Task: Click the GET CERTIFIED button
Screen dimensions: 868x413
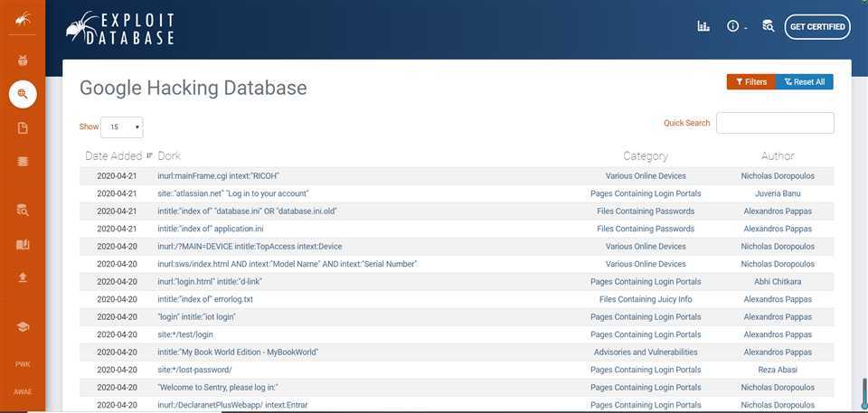Action: click(x=817, y=26)
